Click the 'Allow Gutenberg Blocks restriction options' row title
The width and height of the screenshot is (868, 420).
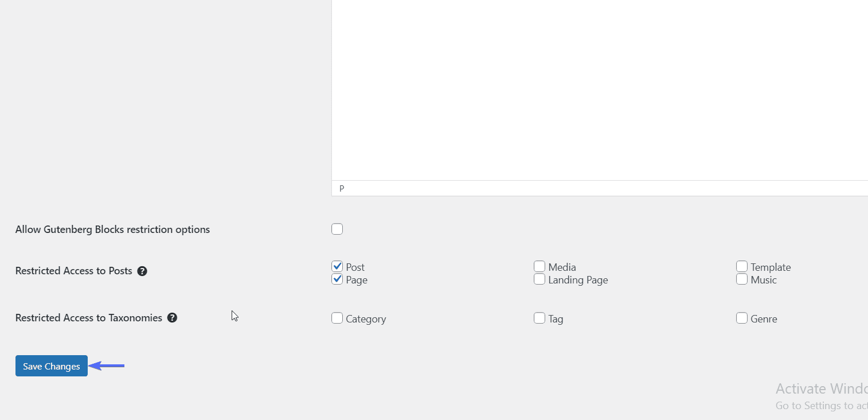coord(112,230)
